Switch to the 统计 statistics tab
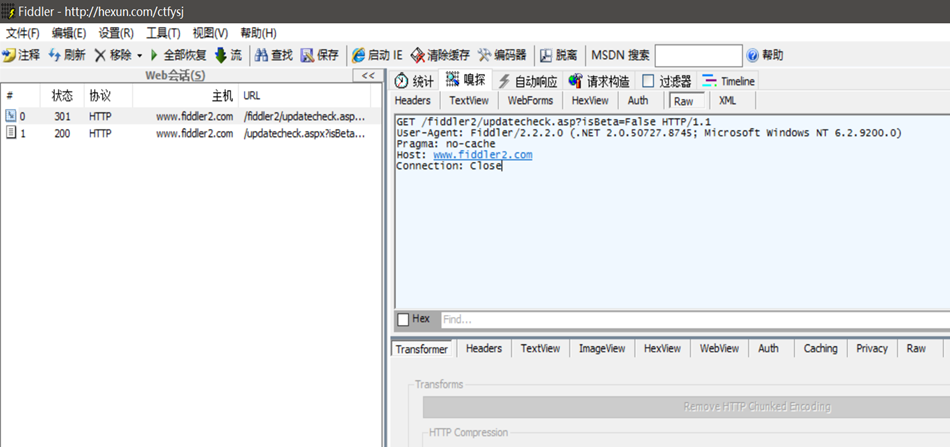950x447 pixels. pyautogui.click(x=414, y=81)
